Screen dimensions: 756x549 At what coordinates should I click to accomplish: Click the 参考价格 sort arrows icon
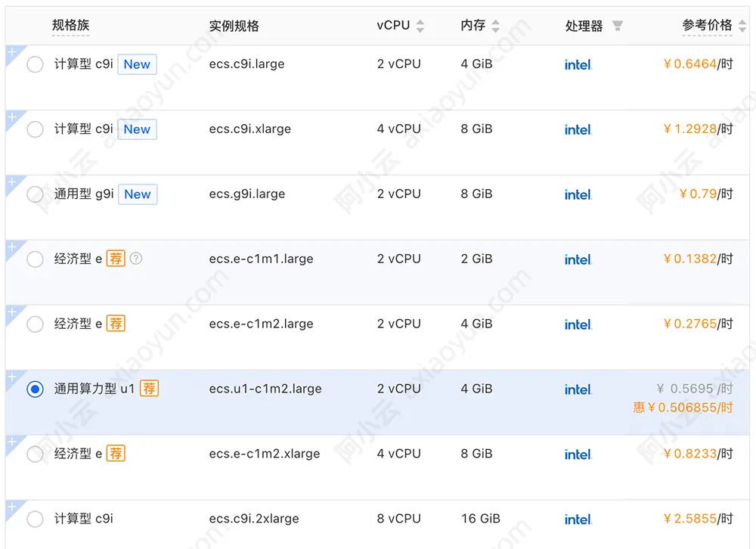[x=742, y=26]
